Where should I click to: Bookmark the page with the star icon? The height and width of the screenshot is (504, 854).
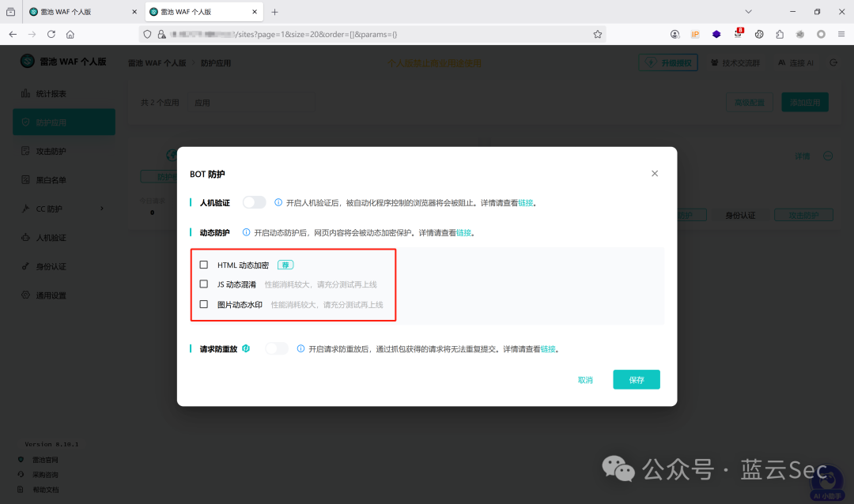pyautogui.click(x=598, y=34)
